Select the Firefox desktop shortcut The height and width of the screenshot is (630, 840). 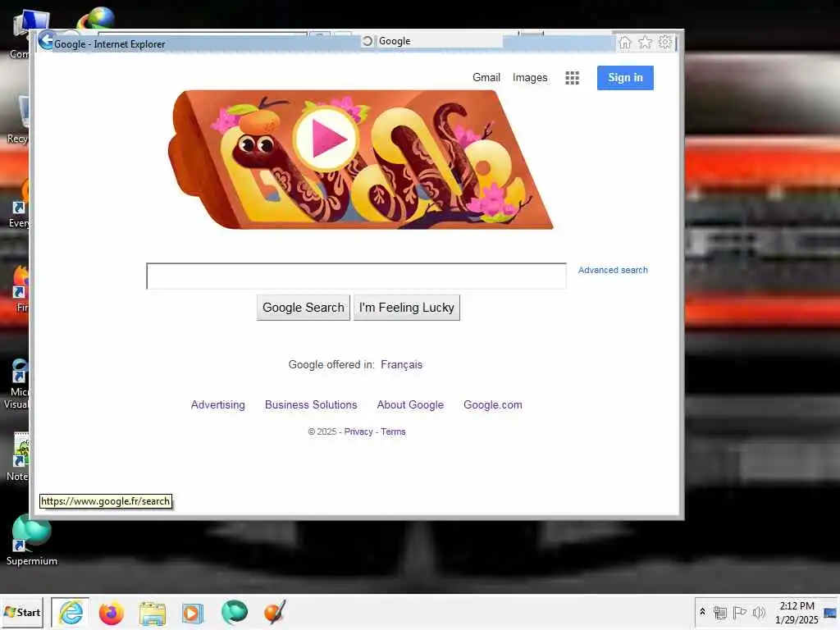(x=21, y=288)
